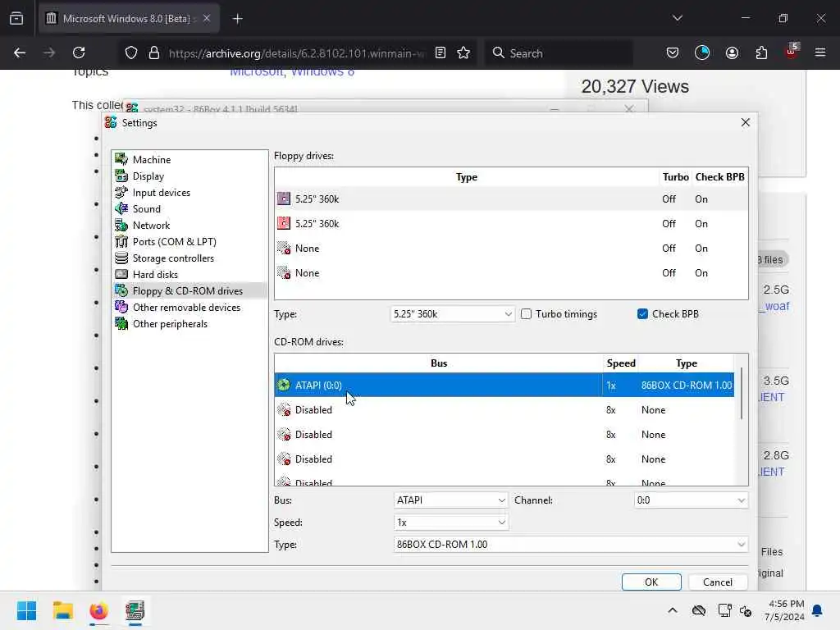Viewport: 840px width, 630px height.
Task: Use CD-ROM drives list scrollbar
Action: click(x=742, y=394)
